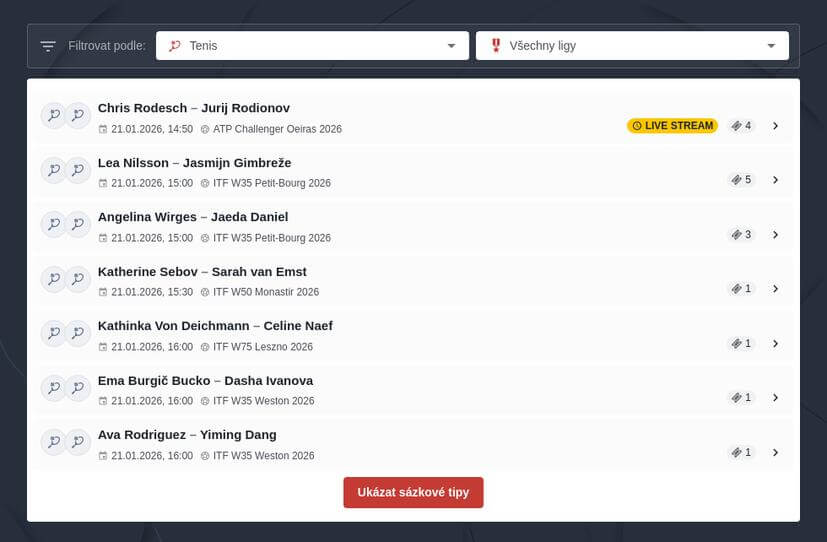
Task: Click the Kathinka Von Deichmann player icon
Action: pos(53,333)
